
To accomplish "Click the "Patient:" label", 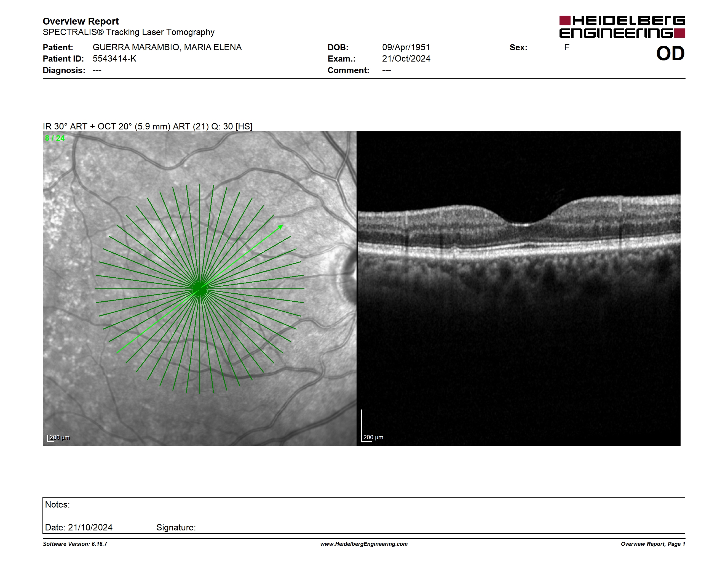I will pyautogui.click(x=58, y=47).
